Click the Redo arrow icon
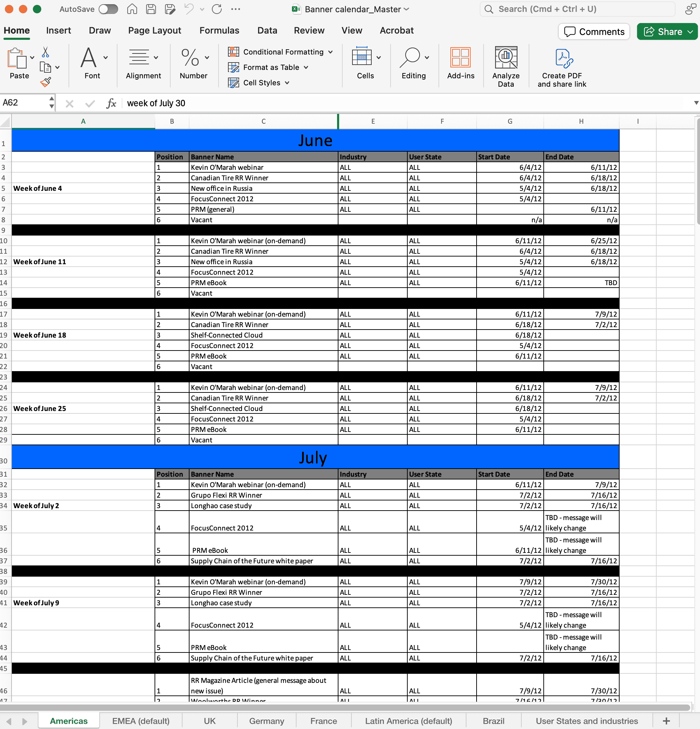The height and width of the screenshot is (729, 700). 216,9
